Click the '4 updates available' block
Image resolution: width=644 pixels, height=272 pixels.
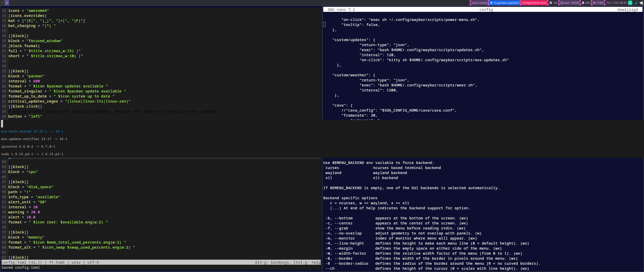pyautogui.click(x=506, y=3)
